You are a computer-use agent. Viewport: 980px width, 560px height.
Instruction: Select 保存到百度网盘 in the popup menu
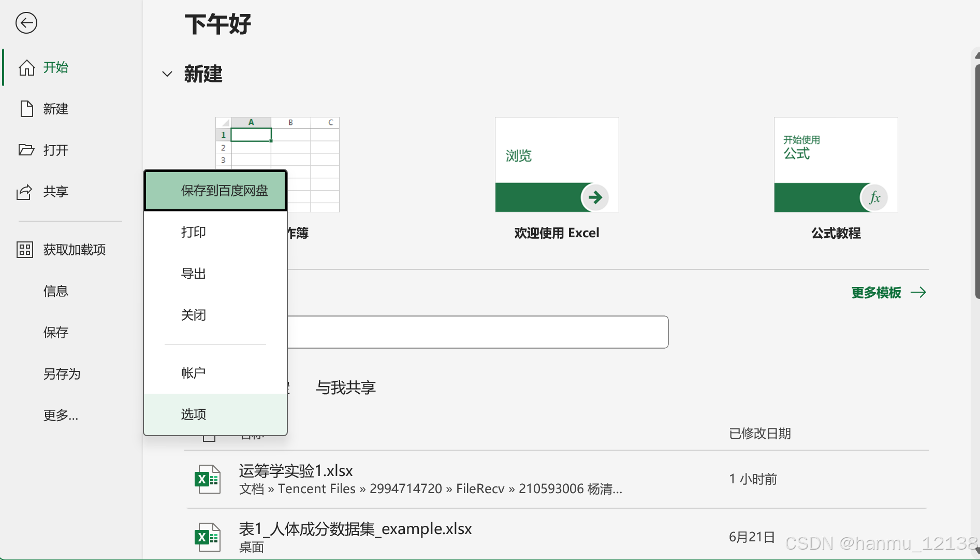tap(215, 191)
